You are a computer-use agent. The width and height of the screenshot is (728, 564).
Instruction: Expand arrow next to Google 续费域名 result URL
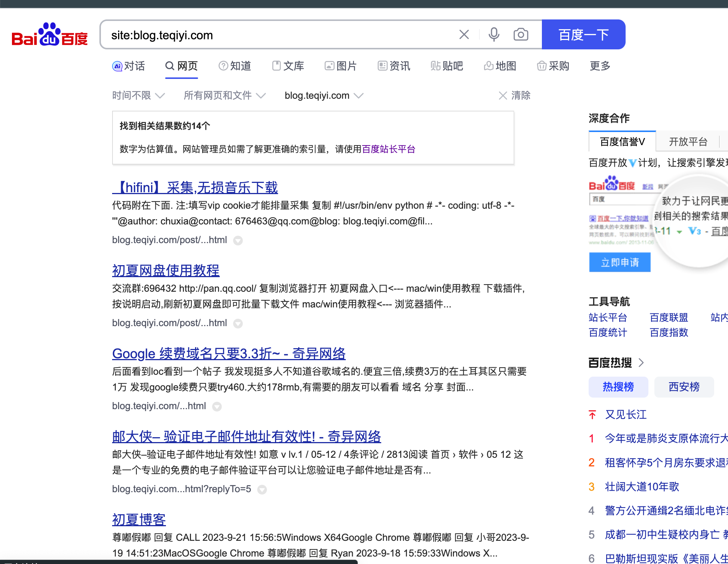click(x=217, y=407)
